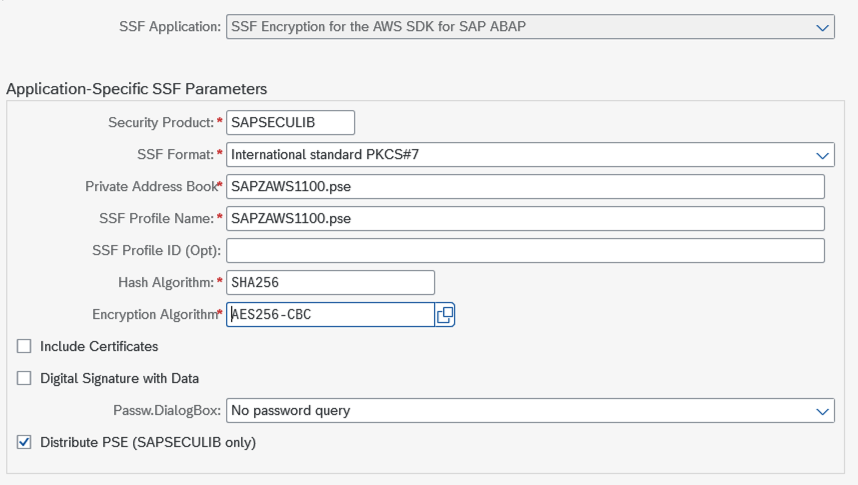Screen dimensions: 858x485
Task: Click the "Digital Signature with Data" label
Action: coord(119,378)
